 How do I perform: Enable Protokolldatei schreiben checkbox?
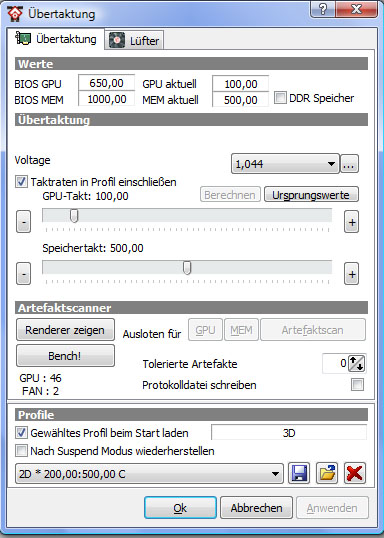357,385
